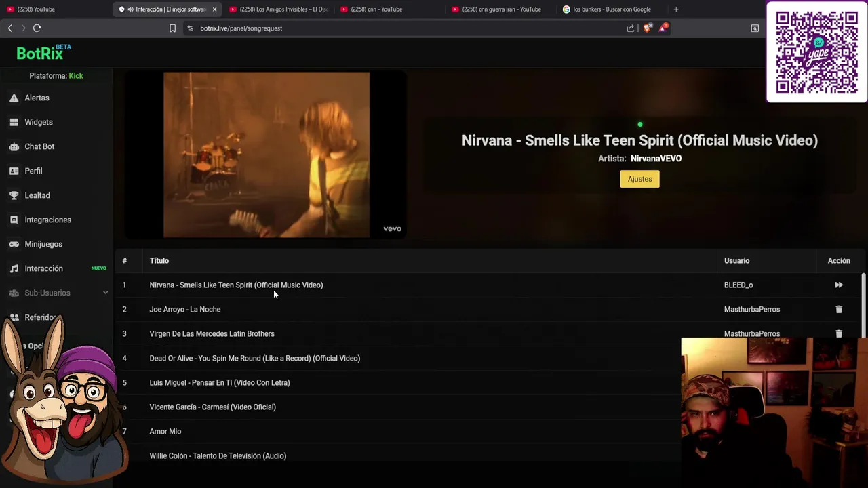The height and width of the screenshot is (488, 868).
Task: Click the Sub-Usuarios people icon
Action: 14,293
